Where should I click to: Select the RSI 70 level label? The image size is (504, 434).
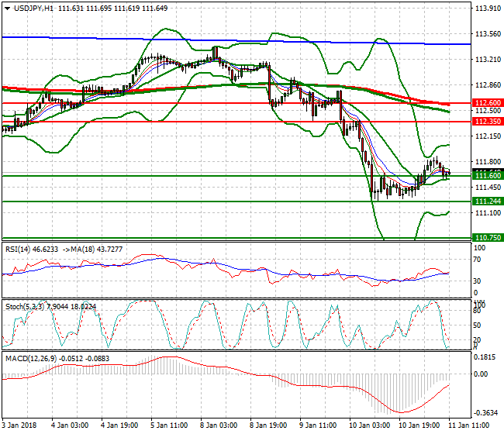(478, 260)
